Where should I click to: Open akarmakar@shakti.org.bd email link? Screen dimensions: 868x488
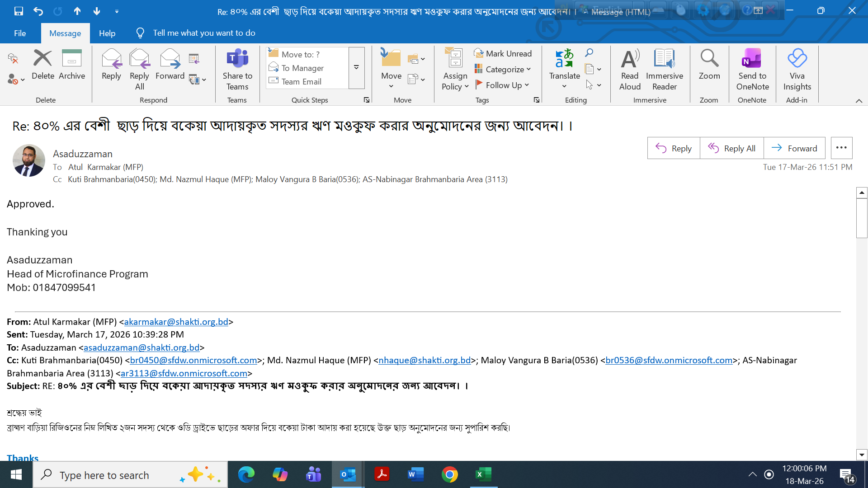176,322
